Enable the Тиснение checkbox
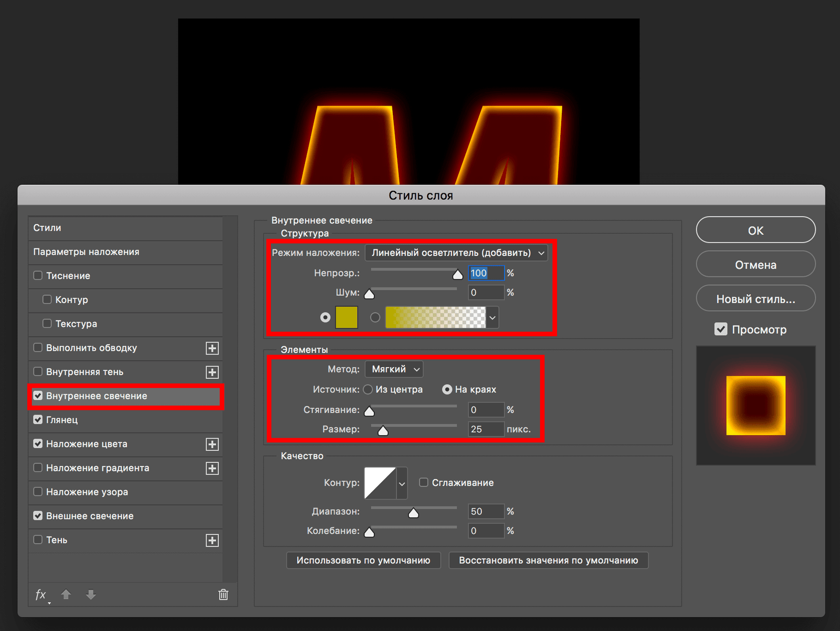The height and width of the screenshot is (631, 840). click(x=38, y=276)
